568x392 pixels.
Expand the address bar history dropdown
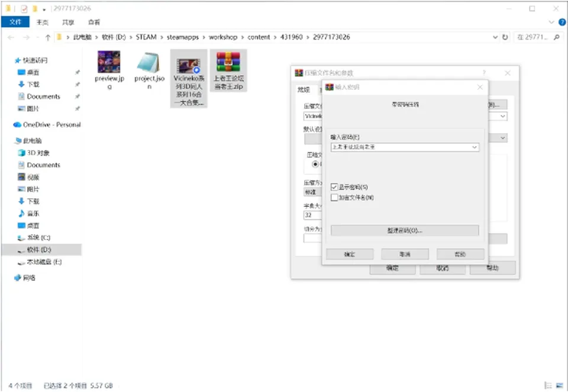[x=495, y=37]
